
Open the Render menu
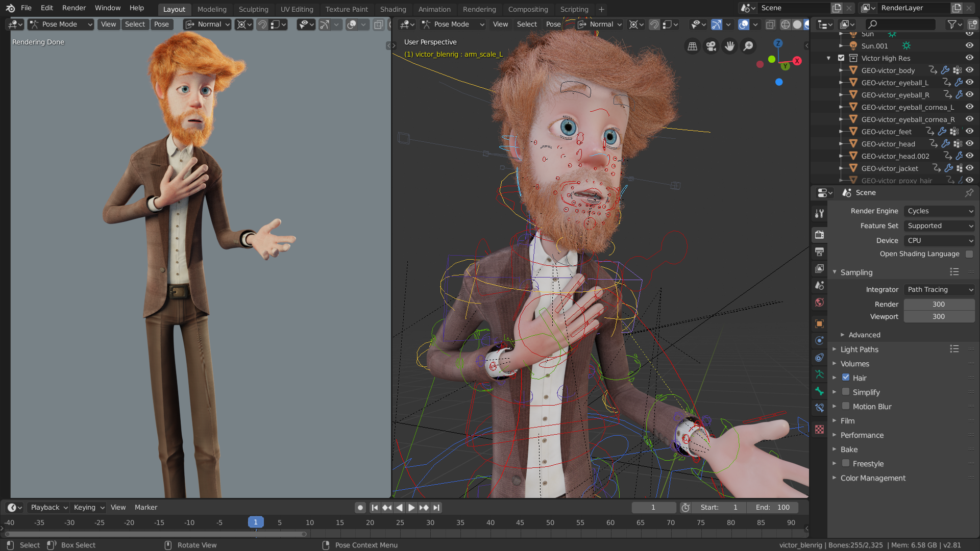click(x=74, y=8)
